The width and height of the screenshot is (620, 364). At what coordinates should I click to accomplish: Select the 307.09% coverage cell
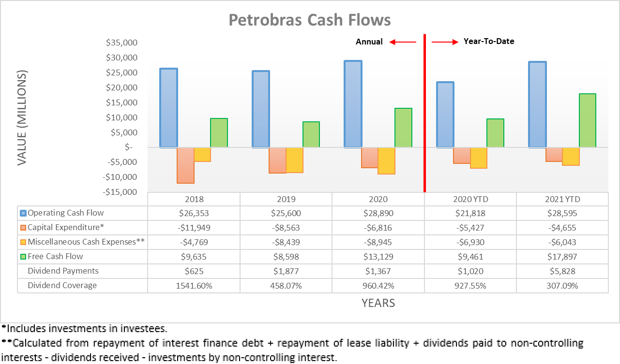point(562,286)
